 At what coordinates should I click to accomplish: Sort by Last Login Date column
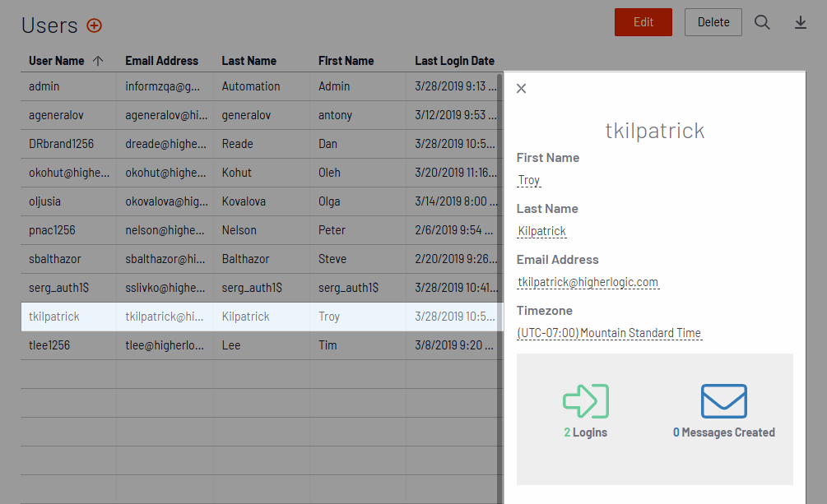click(x=454, y=61)
